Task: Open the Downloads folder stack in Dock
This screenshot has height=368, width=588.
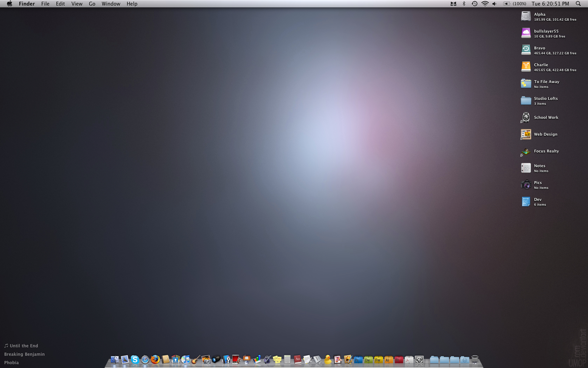Action: point(465,360)
